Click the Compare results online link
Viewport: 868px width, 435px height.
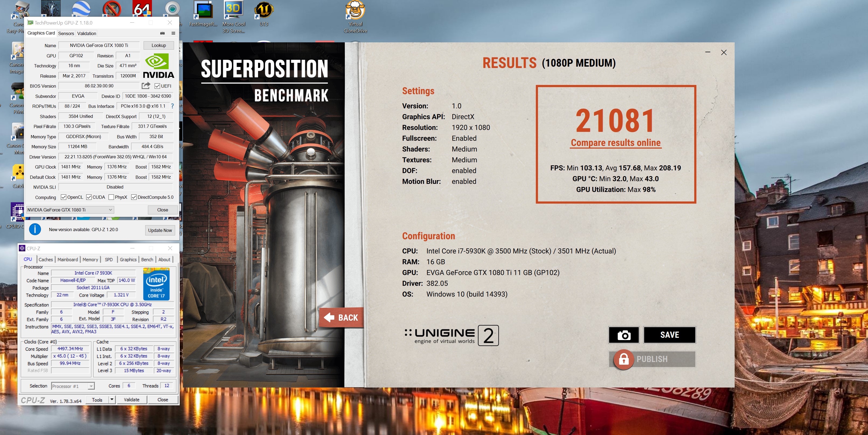(616, 143)
